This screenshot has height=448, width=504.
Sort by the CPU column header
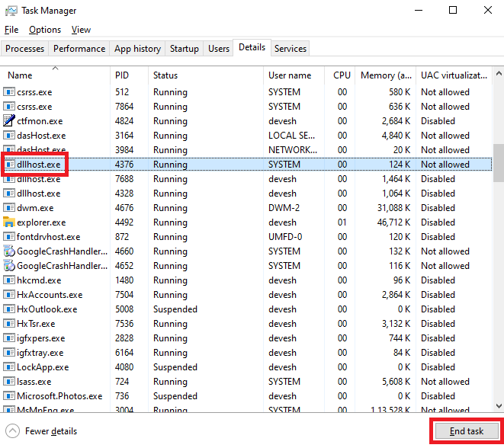(340, 75)
